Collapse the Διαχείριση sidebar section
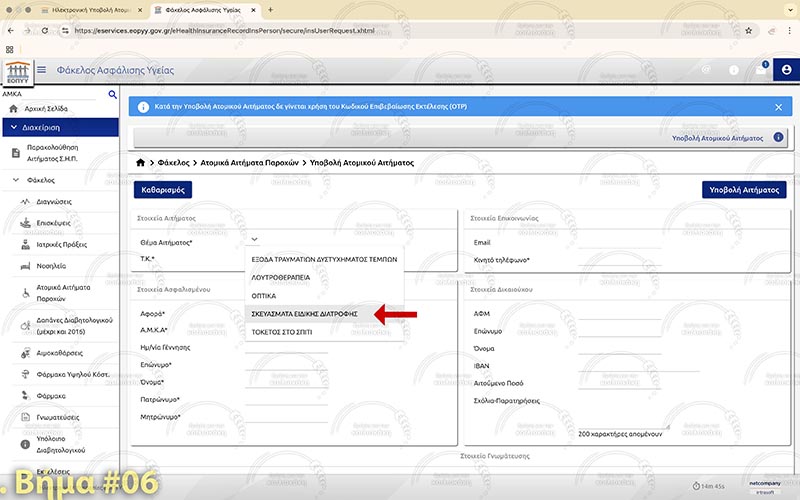Viewport: 800px width, 500px height. (x=14, y=127)
